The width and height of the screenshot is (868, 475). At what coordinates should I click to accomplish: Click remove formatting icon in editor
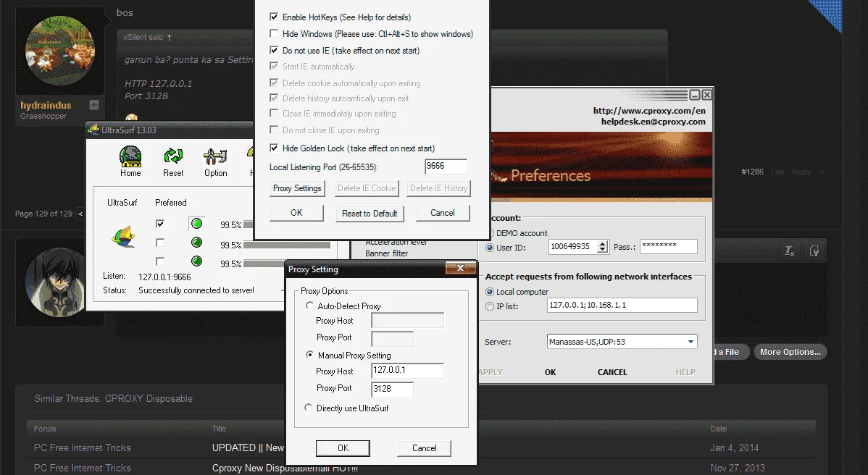[x=790, y=251]
